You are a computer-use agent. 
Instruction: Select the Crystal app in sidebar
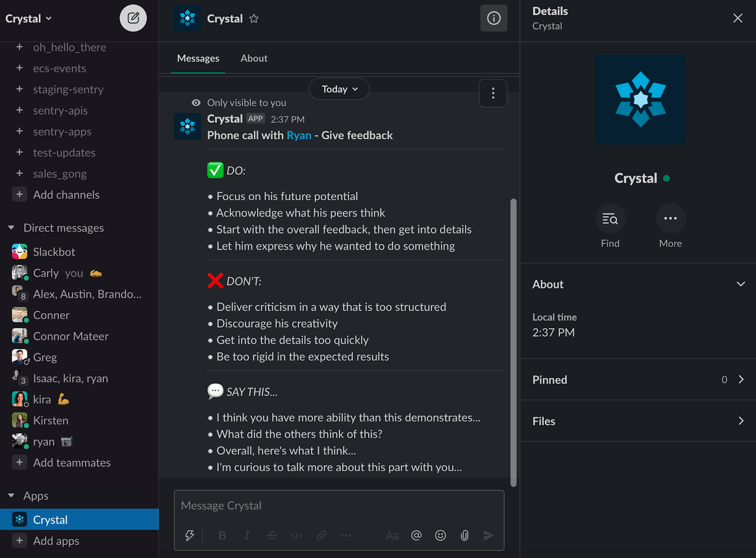[79, 519]
